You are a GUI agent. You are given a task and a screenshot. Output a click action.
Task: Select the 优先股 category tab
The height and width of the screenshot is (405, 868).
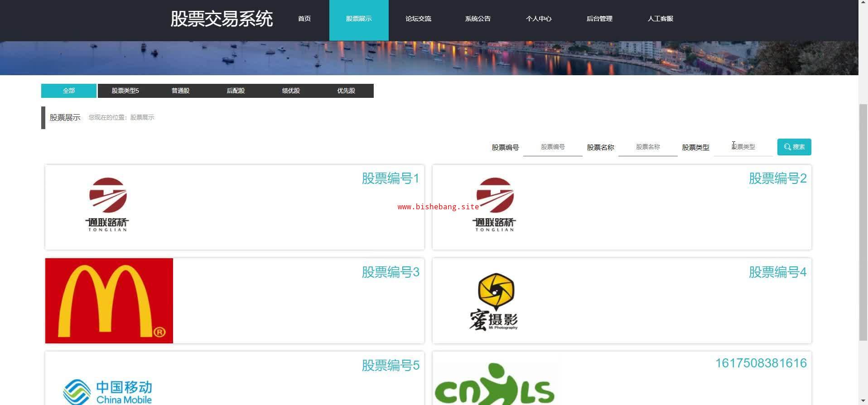coord(346,91)
